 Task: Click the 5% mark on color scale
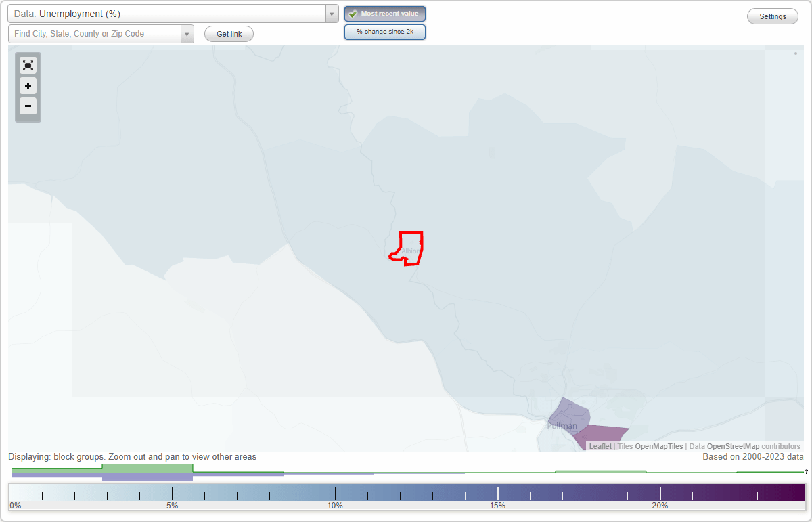(x=172, y=506)
